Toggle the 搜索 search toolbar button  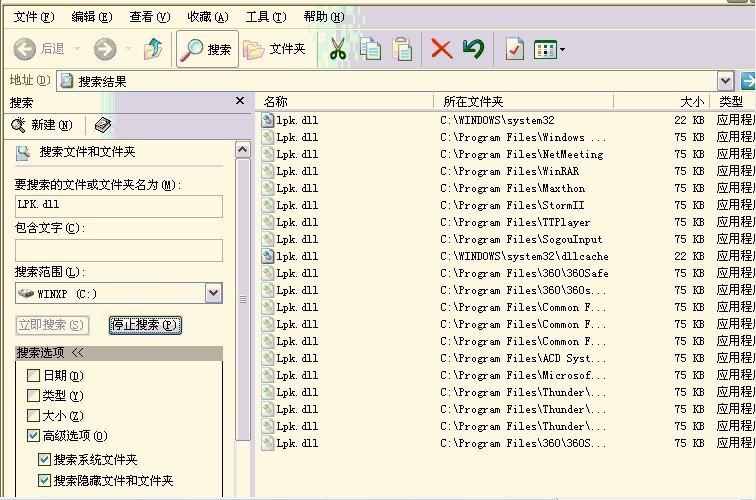tap(207, 49)
